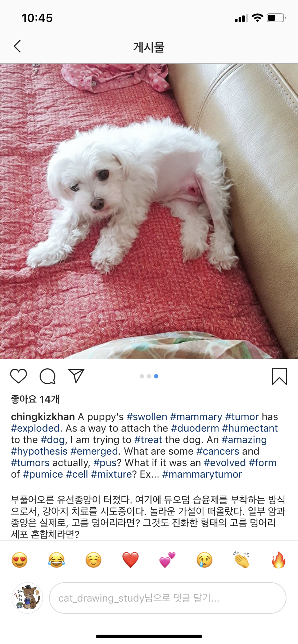
Task: Tap the white puppy photo
Action: pyautogui.click(x=149, y=211)
